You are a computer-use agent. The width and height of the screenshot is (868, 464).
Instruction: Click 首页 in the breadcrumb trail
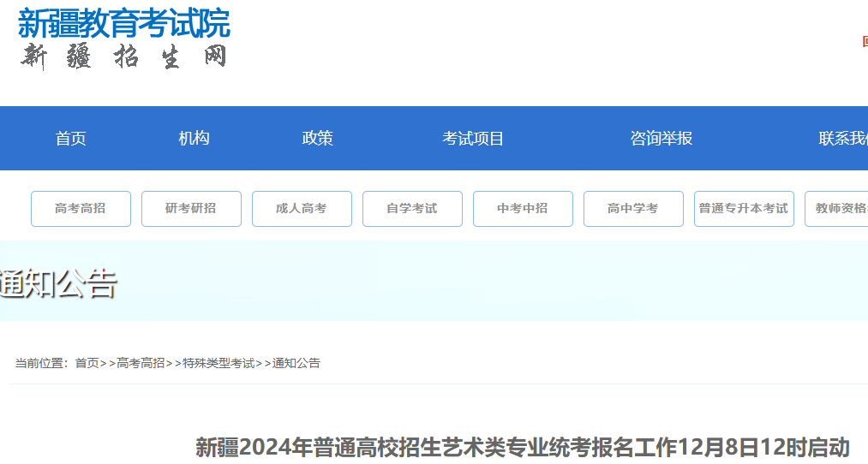click(87, 363)
